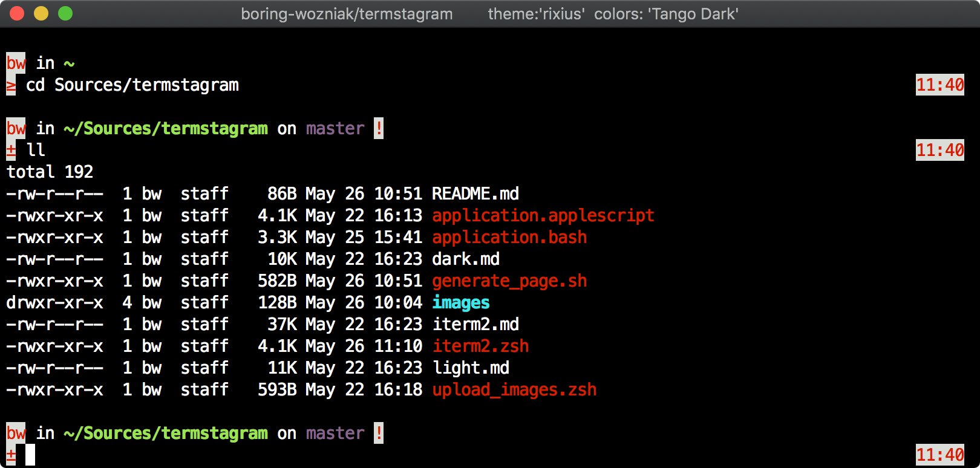Click the '±' prompt symbol beside the ll command

click(11, 150)
